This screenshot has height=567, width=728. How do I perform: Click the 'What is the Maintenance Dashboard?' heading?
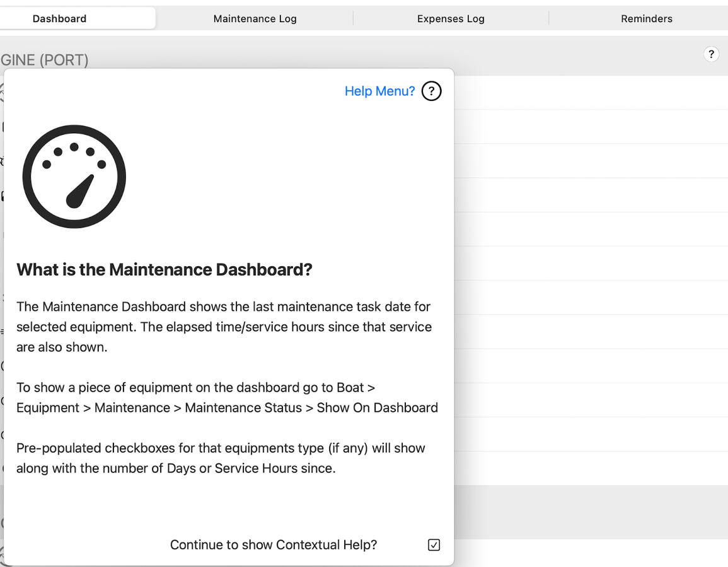pos(164,270)
